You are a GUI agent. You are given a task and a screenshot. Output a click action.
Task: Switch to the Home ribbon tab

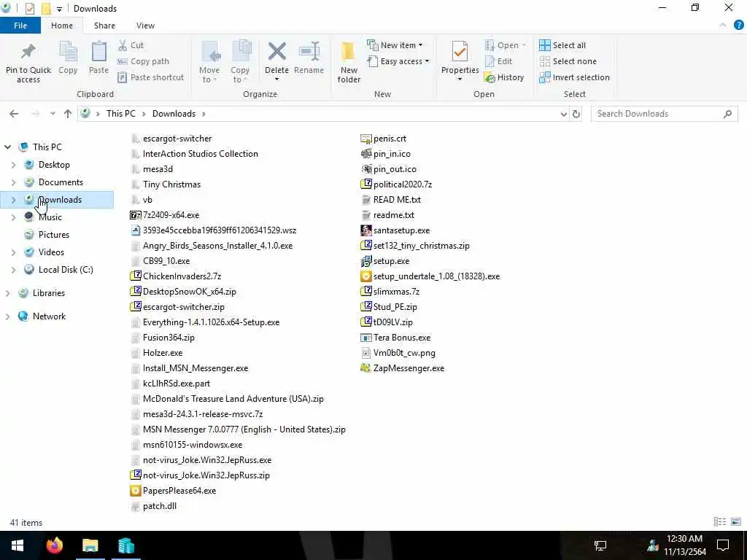coord(62,26)
